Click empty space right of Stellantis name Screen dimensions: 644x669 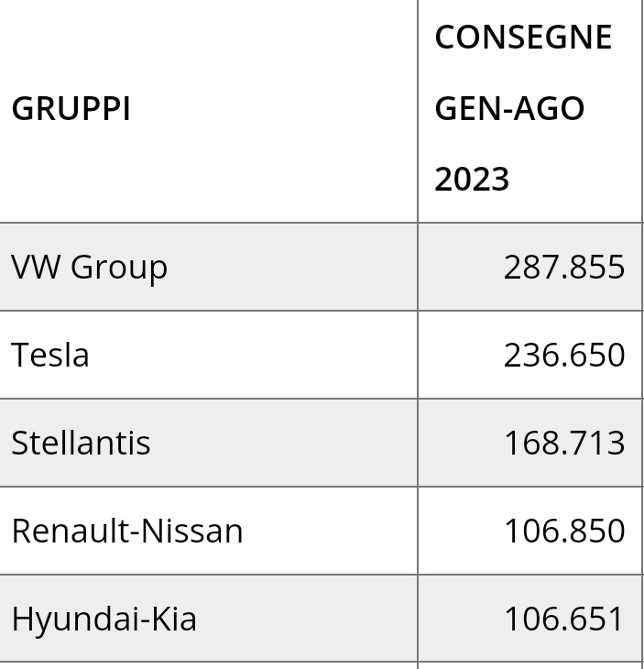coord(284,443)
